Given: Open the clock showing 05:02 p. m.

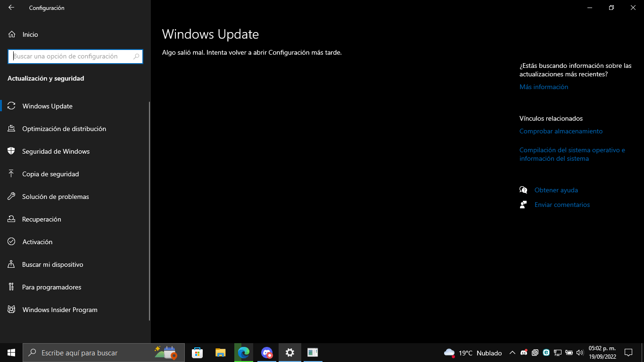Looking at the screenshot, I should pyautogui.click(x=603, y=353).
